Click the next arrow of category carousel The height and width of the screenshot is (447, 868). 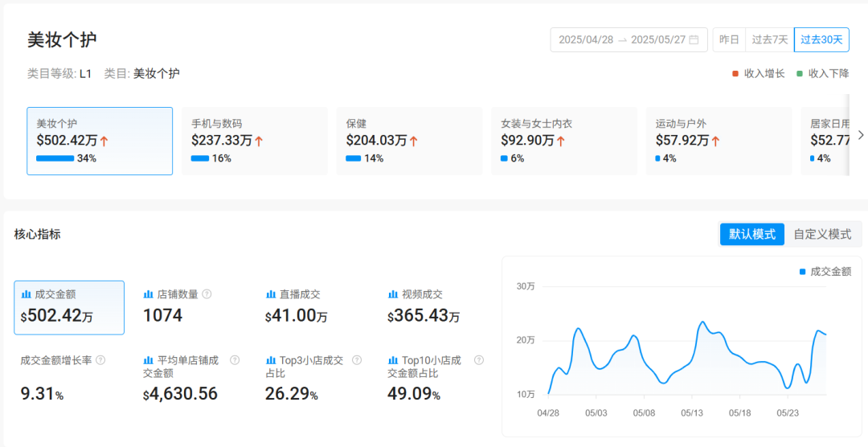tap(860, 135)
